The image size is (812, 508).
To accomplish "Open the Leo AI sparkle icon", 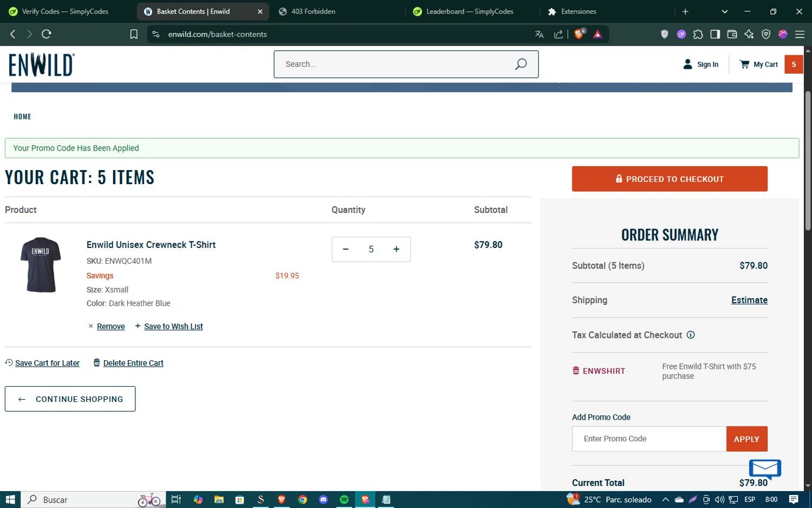I will 749,34.
